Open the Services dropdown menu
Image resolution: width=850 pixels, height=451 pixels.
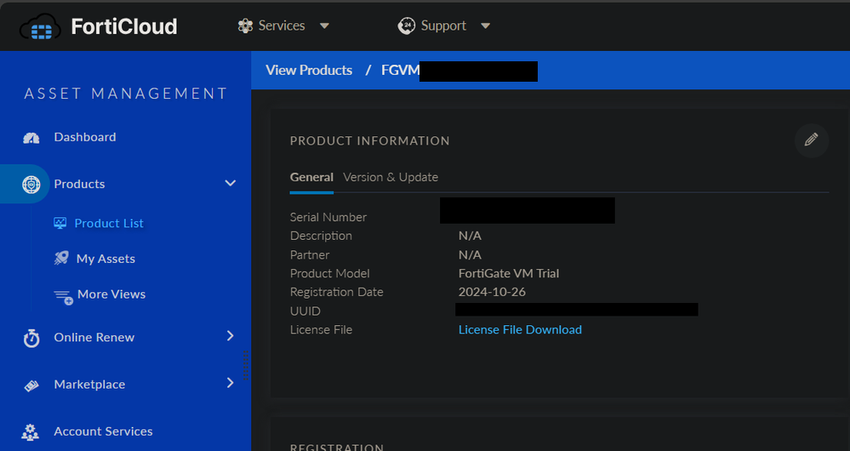coord(284,26)
